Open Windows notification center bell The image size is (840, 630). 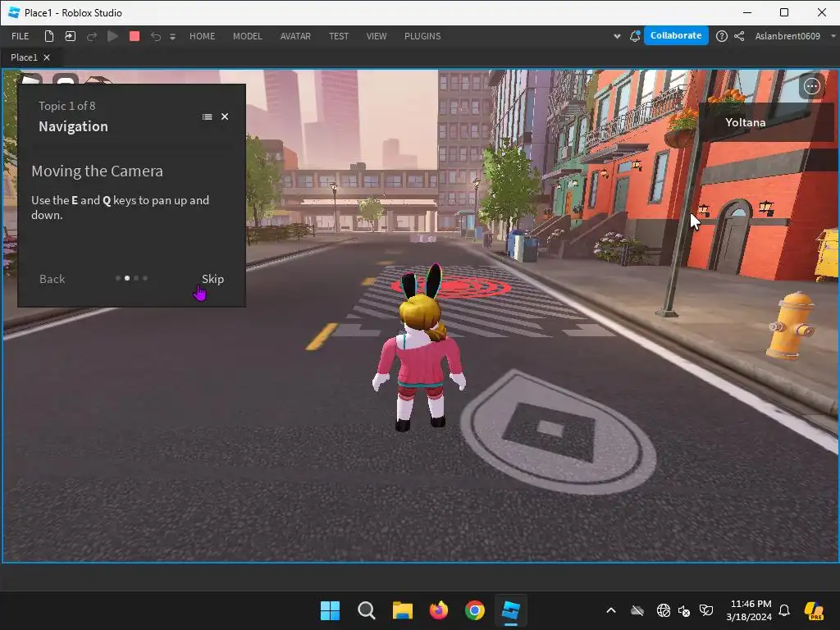(x=784, y=610)
